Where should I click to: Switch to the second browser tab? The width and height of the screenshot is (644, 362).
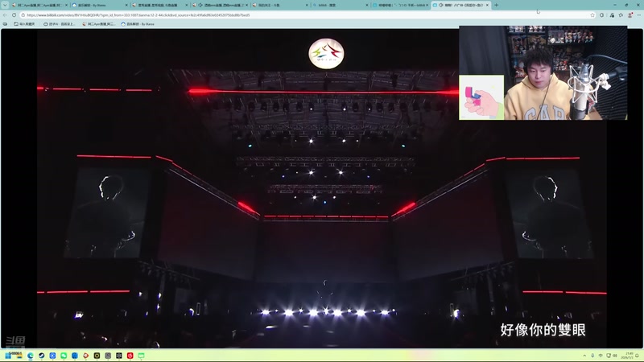[98, 5]
